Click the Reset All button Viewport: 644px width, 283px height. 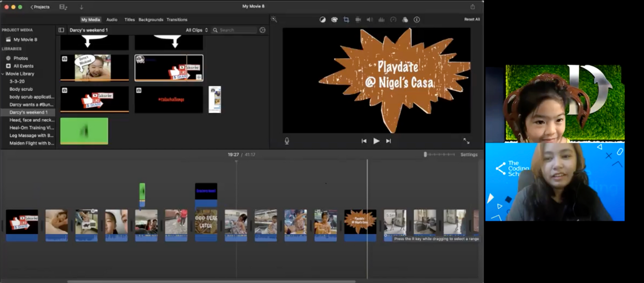472,20
